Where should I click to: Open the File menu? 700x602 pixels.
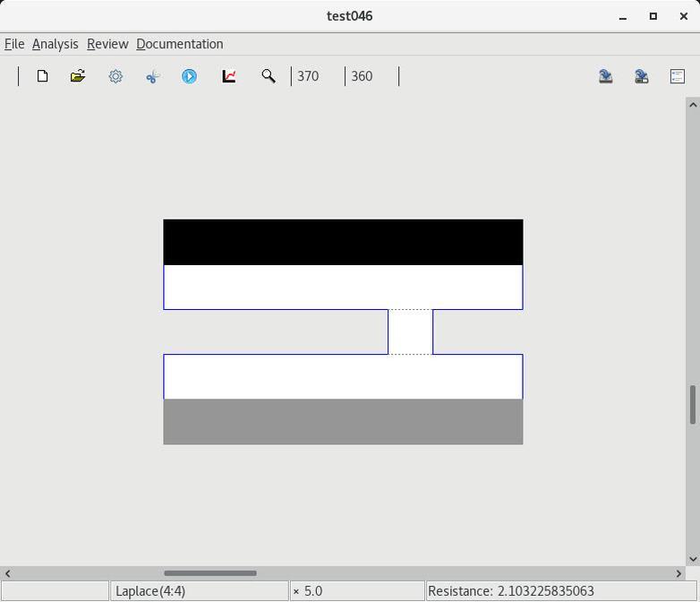point(14,44)
